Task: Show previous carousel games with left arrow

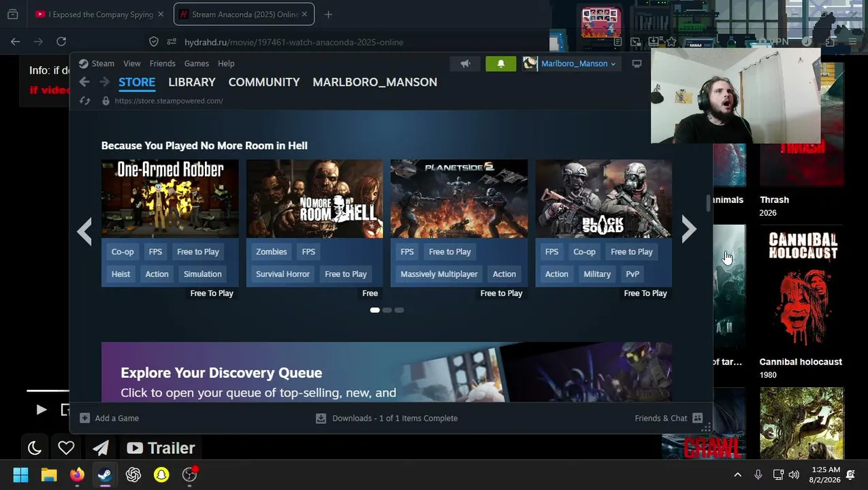Action: coord(84,231)
